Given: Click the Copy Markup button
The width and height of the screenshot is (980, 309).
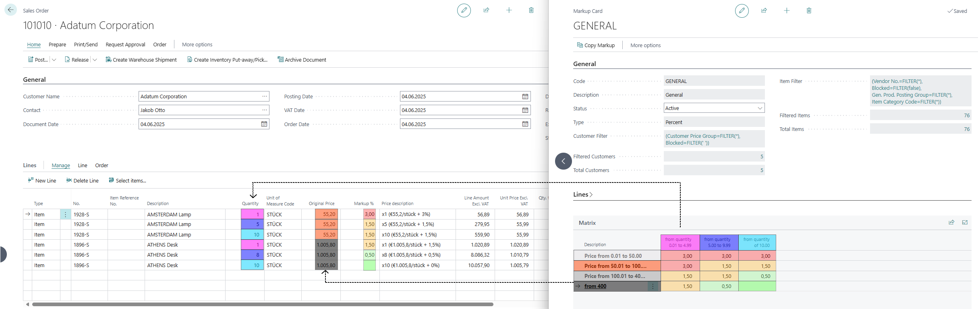Looking at the screenshot, I should [596, 45].
